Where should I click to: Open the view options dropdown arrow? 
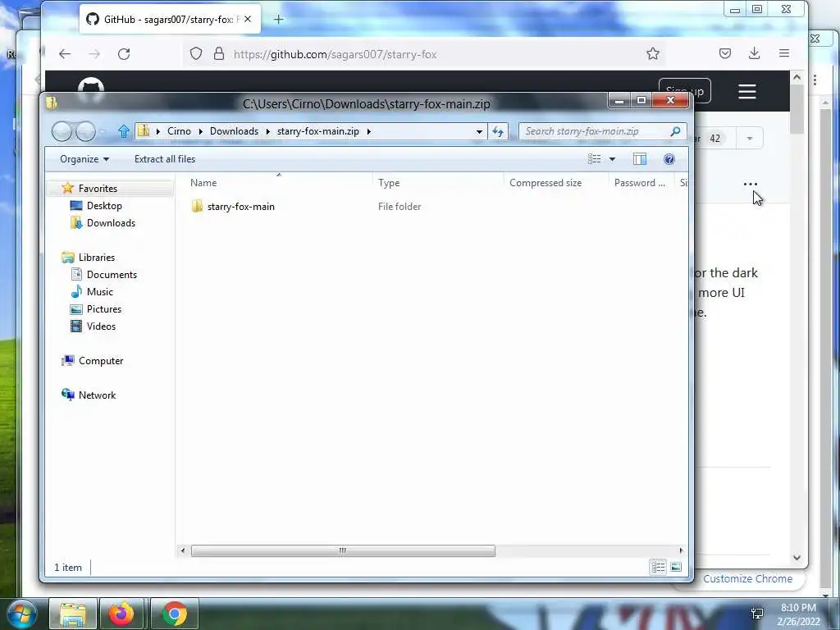click(x=612, y=159)
